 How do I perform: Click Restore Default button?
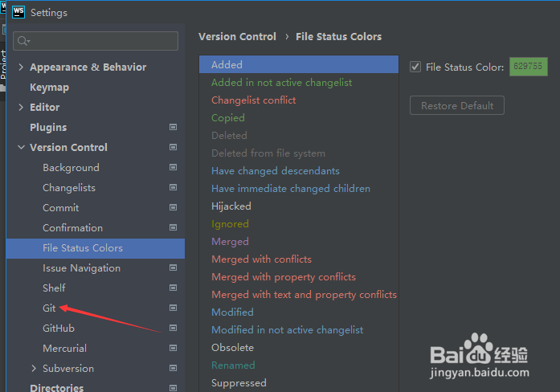457,105
